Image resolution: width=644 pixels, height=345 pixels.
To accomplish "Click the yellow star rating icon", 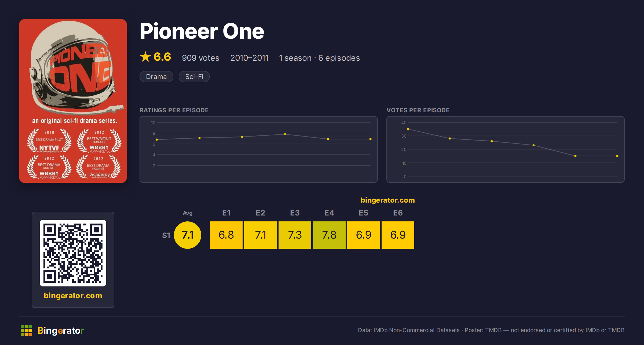I will click(x=145, y=57).
